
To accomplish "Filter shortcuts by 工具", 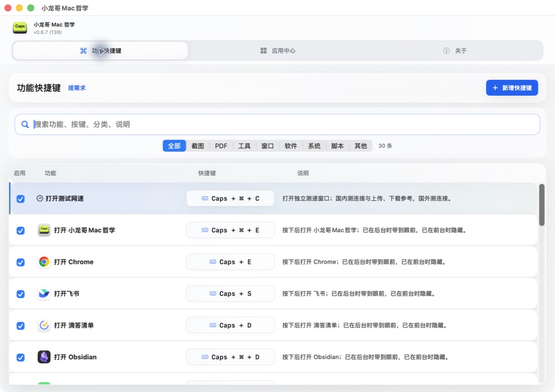I will tap(244, 146).
